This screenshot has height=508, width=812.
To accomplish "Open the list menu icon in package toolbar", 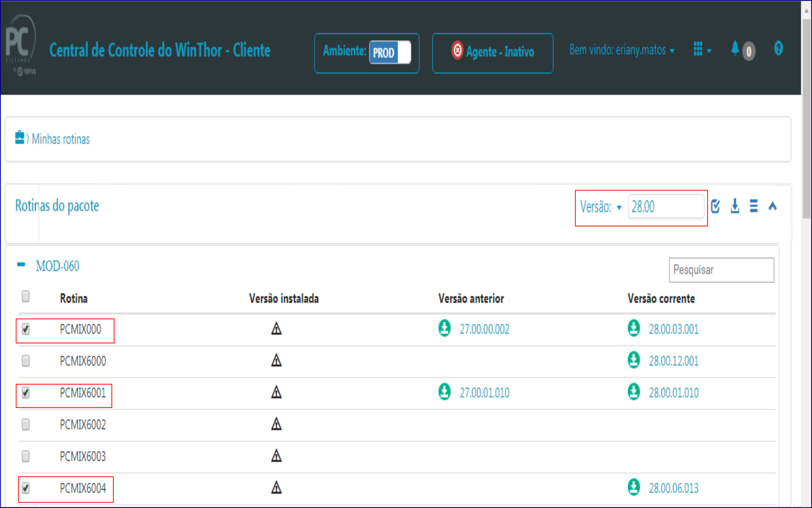I will 754,206.
